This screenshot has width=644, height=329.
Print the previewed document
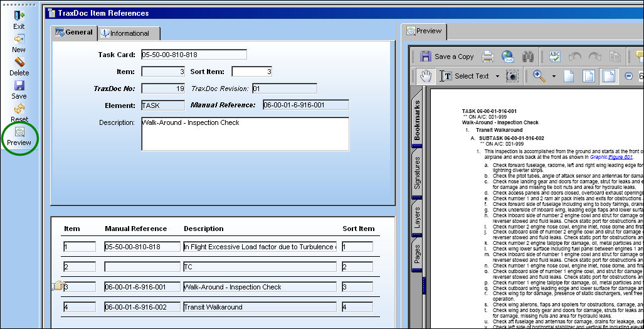pos(487,57)
